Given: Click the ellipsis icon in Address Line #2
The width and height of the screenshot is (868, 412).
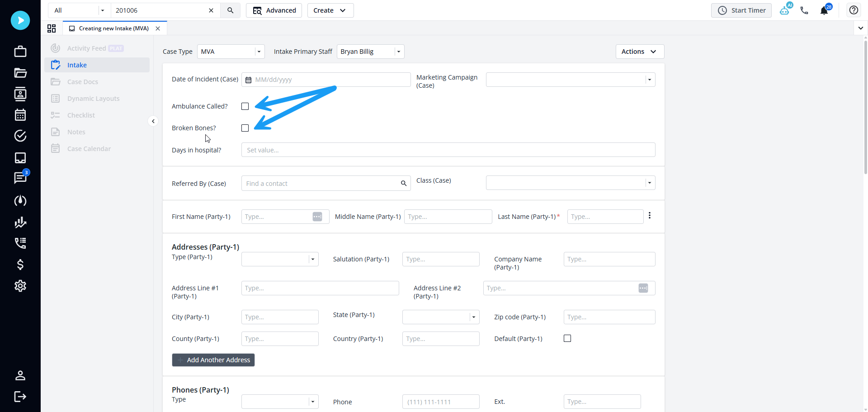Looking at the screenshot, I should tap(643, 288).
